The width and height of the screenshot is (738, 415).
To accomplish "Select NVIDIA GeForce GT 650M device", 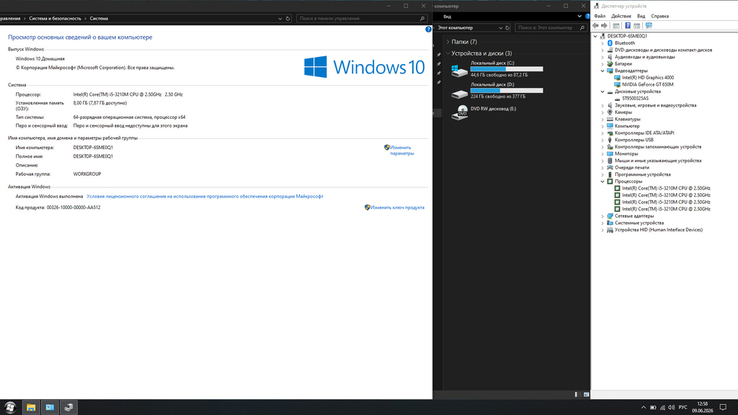I will coord(648,85).
